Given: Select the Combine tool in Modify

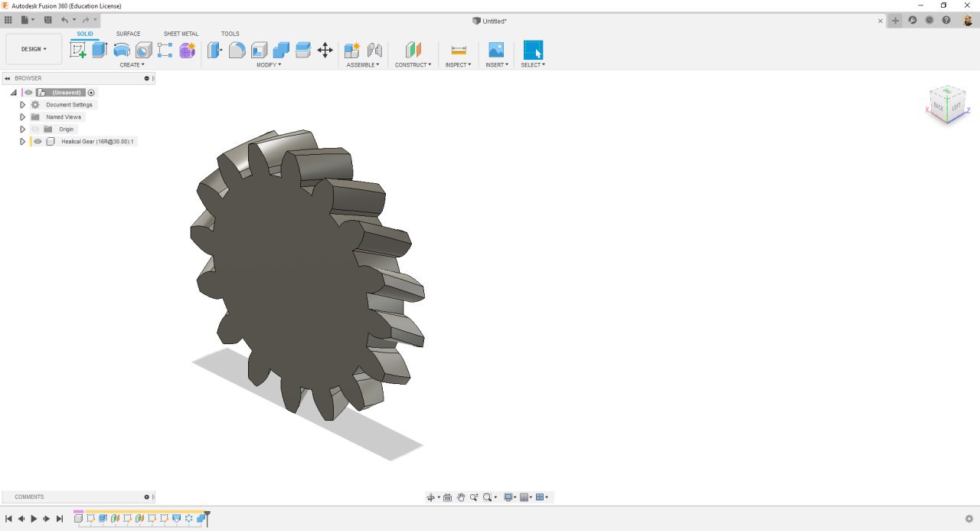Looking at the screenshot, I should pos(281,50).
